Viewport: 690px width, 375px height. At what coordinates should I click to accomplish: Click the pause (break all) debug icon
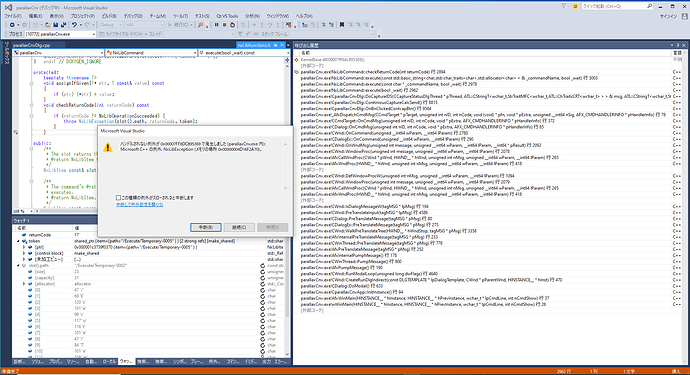pos(216,25)
